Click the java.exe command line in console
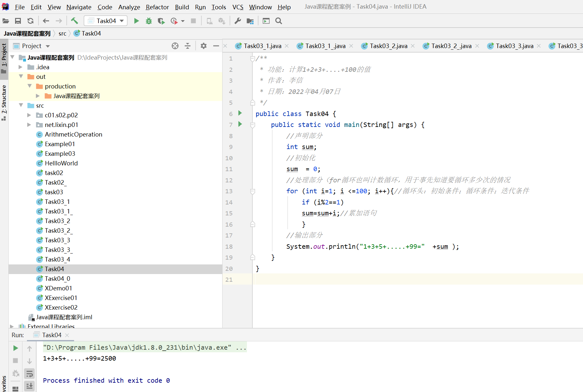 [145, 347]
